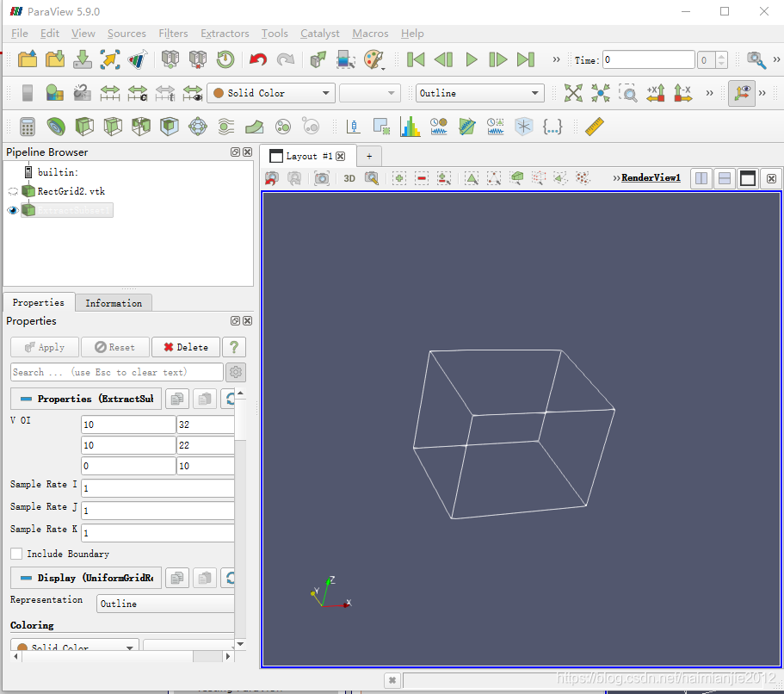Toggle advanced properties gear button

(x=236, y=372)
